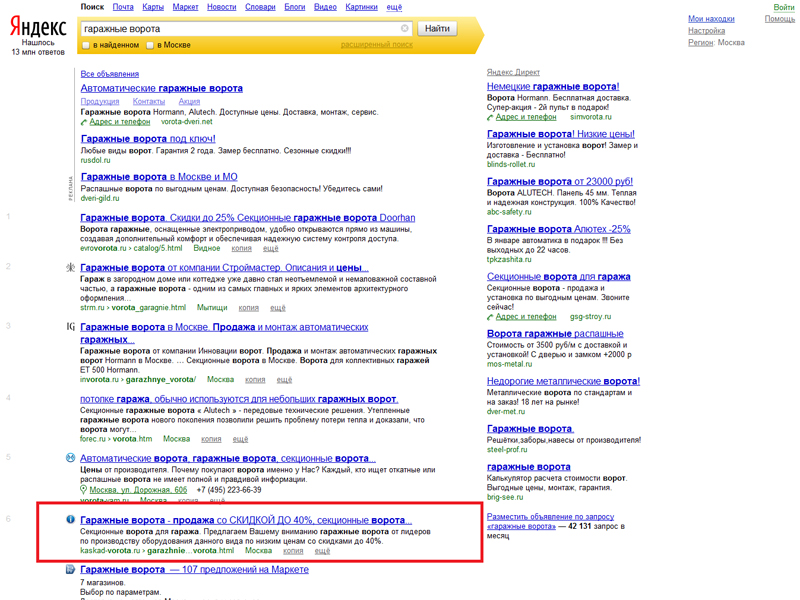The height and width of the screenshot is (600, 800).
Task: Open the Помощь link
Action: point(780,19)
